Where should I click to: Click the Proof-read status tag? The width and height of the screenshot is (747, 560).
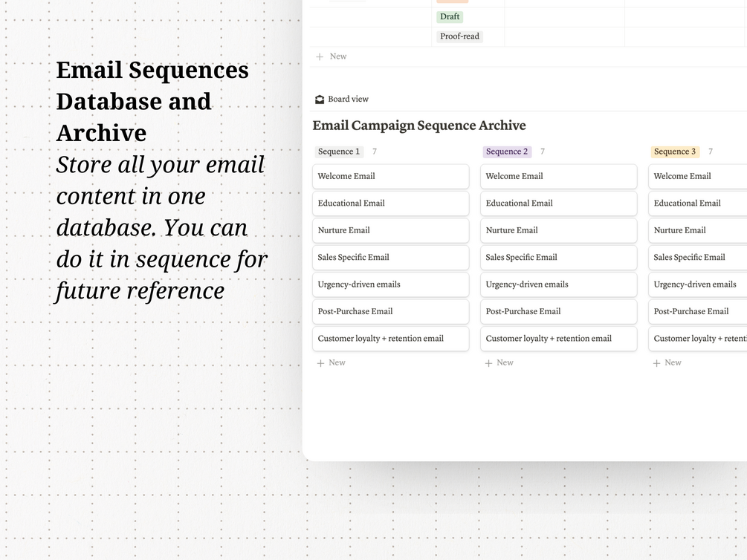coord(459,36)
